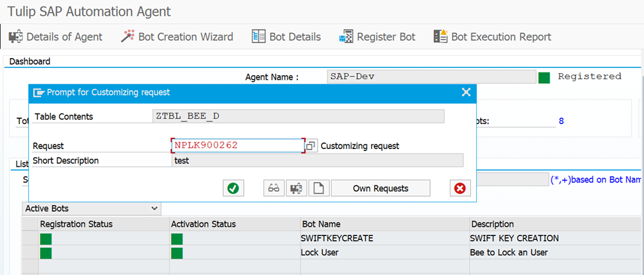Screen dimensions: 644x275
Task: Open the Bot Execution Report
Action: tap(492, 37)
